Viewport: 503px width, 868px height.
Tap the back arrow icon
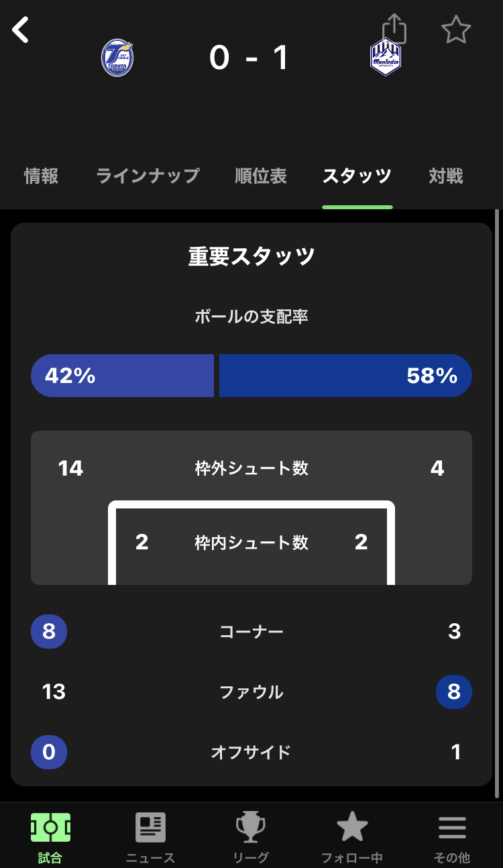21,30
